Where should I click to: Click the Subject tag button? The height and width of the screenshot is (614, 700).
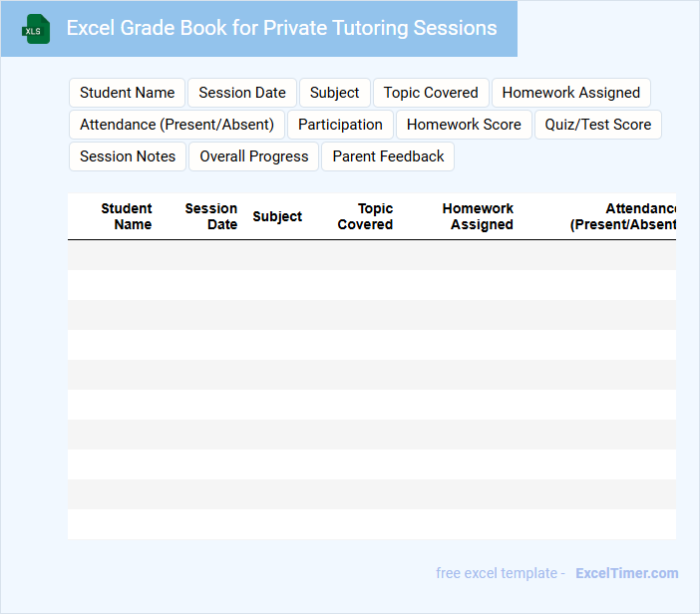point(334,93)
